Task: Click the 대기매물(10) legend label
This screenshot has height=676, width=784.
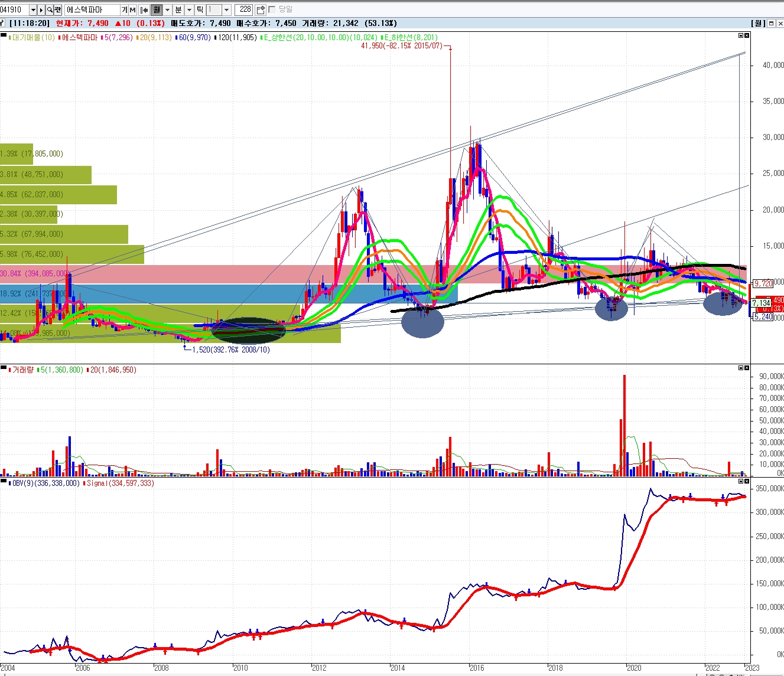Action: pyautogui.click(x=33, y=37)
